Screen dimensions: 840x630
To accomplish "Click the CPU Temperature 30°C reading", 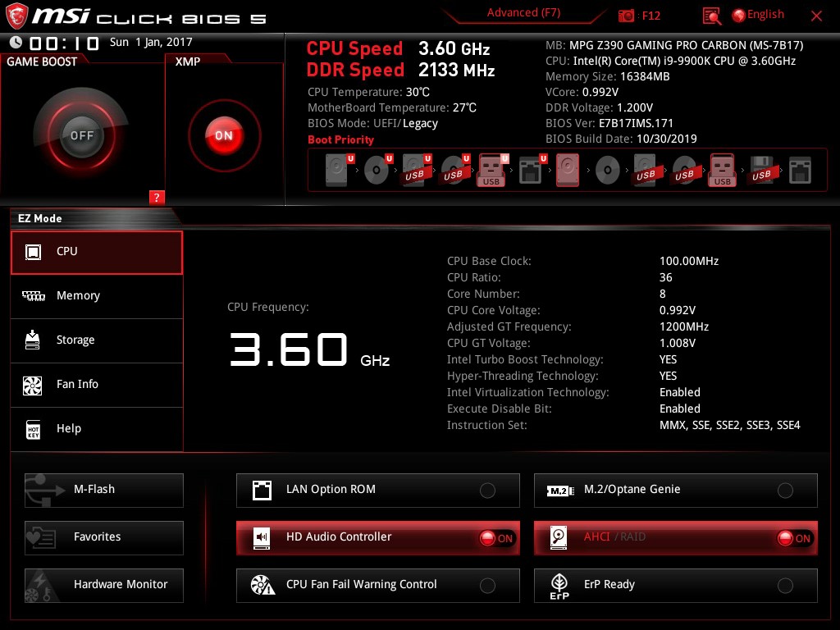I will click(418, 92).
